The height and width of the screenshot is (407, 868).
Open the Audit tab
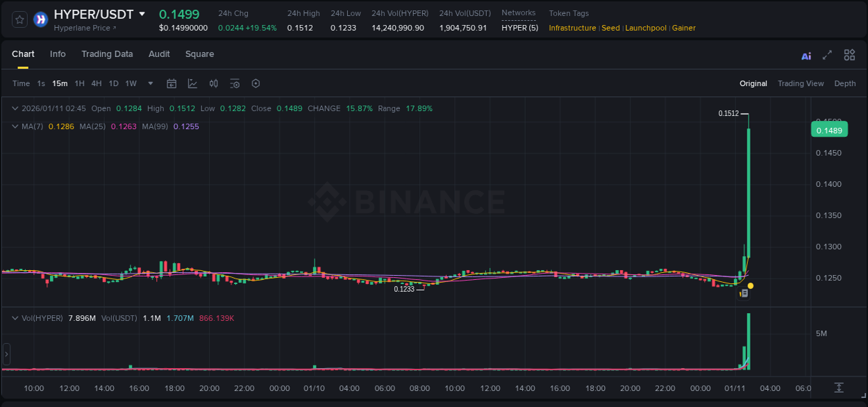tap(159, 54)
